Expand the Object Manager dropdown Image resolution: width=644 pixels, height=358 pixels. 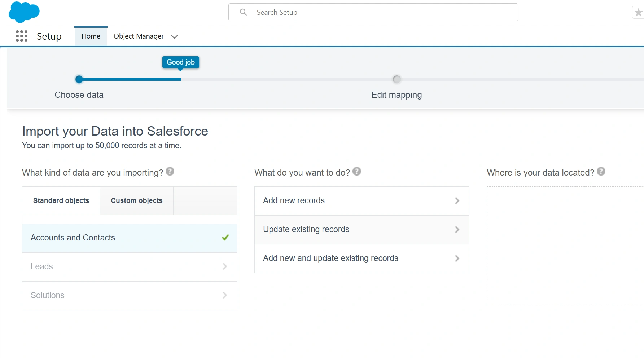click(x=175, y=36)
